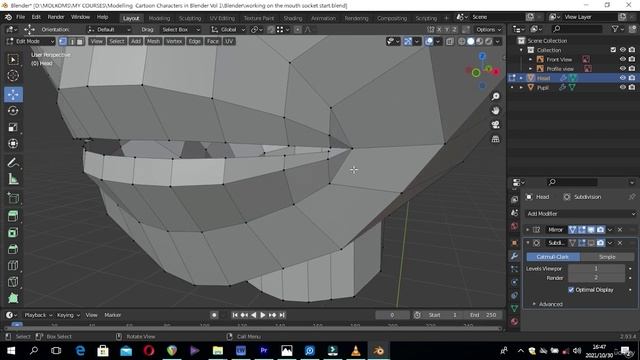Select the Cursor tool in toolbar

coord(13,76)
